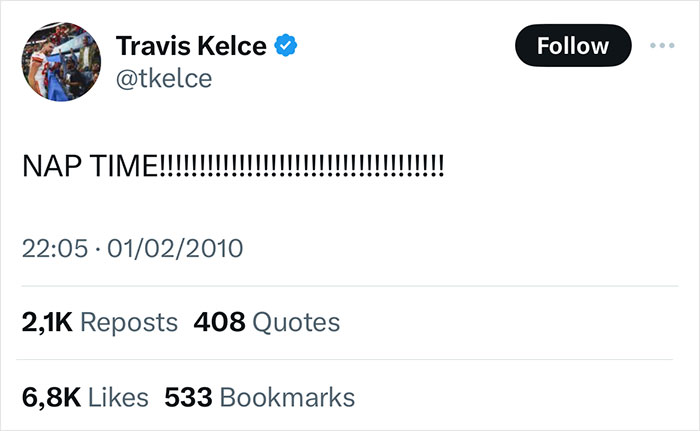Click the @tkelce handle
This screenshot has height=431, width=700.
[x=164, y=78]
